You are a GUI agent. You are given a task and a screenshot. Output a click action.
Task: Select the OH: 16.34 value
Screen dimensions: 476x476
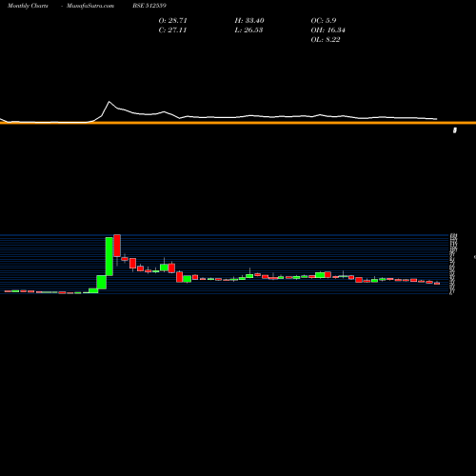click(327, 30)
